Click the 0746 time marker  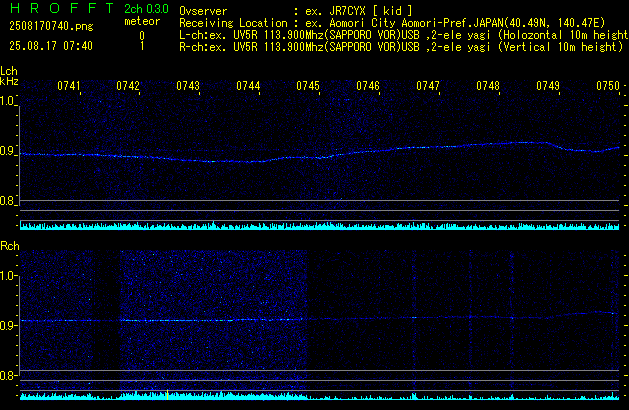368,86
